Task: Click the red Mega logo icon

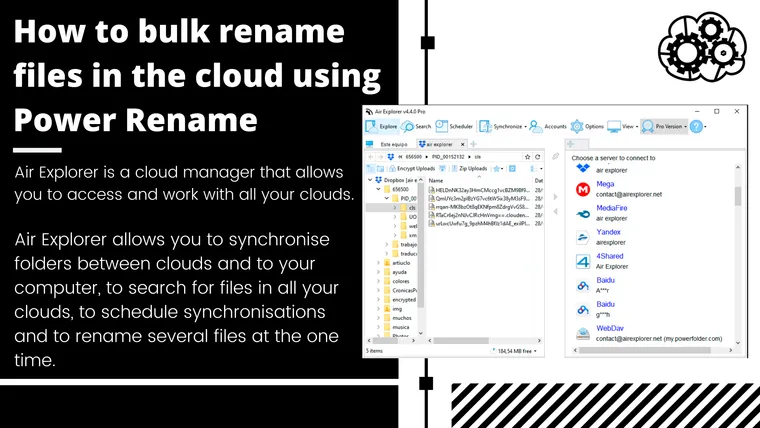Action: (583, 189)
